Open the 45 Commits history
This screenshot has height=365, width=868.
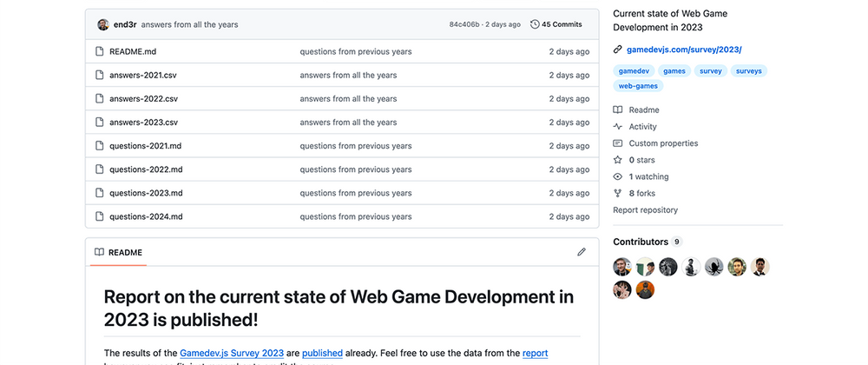click(556, 24)
